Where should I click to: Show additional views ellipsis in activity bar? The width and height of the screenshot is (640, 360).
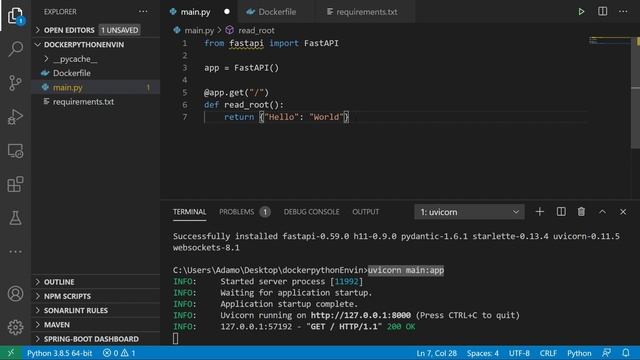16,251
